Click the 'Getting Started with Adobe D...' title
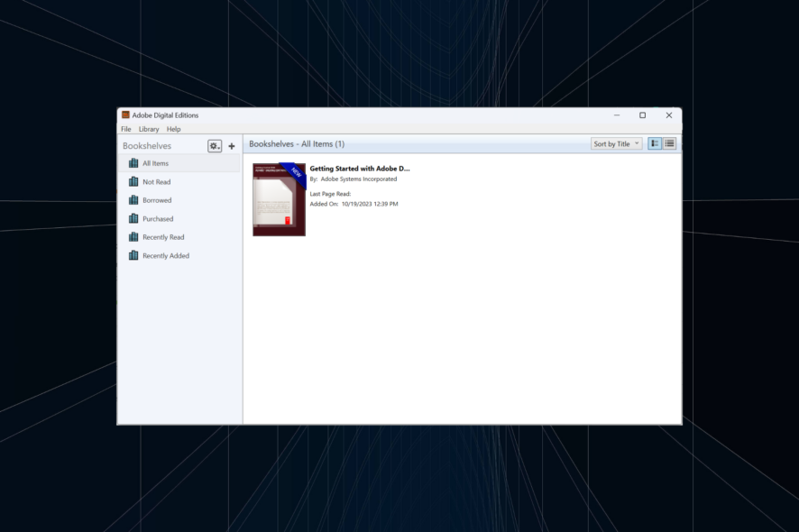Viewport: 799px width, 532px height. pos(360,168)
